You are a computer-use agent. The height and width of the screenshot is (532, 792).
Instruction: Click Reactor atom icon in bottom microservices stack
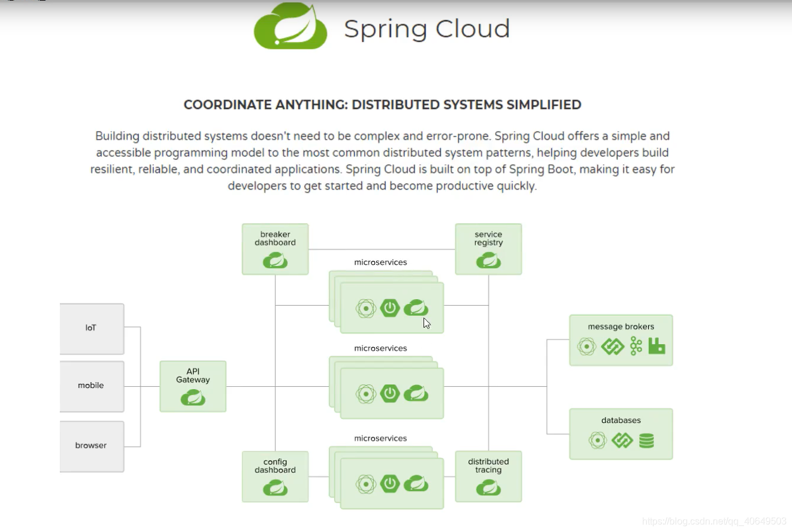366,484
